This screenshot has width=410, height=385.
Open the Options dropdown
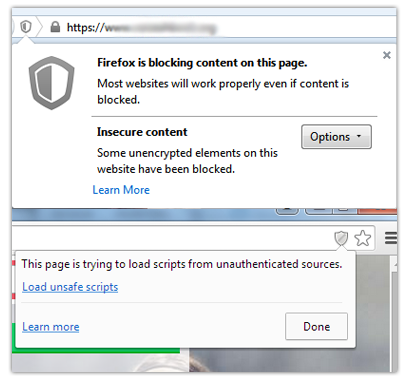pyautogui.click(x=336, y=137)
